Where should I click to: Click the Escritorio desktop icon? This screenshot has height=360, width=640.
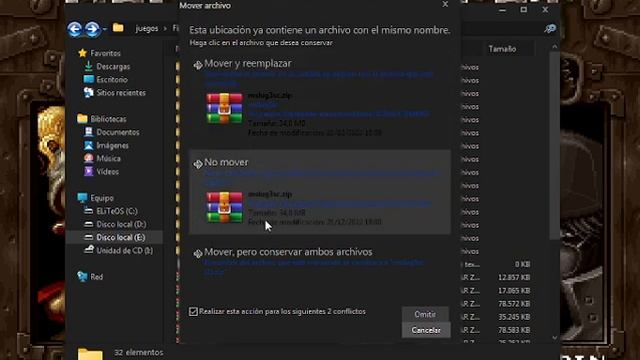coord(89,79)
